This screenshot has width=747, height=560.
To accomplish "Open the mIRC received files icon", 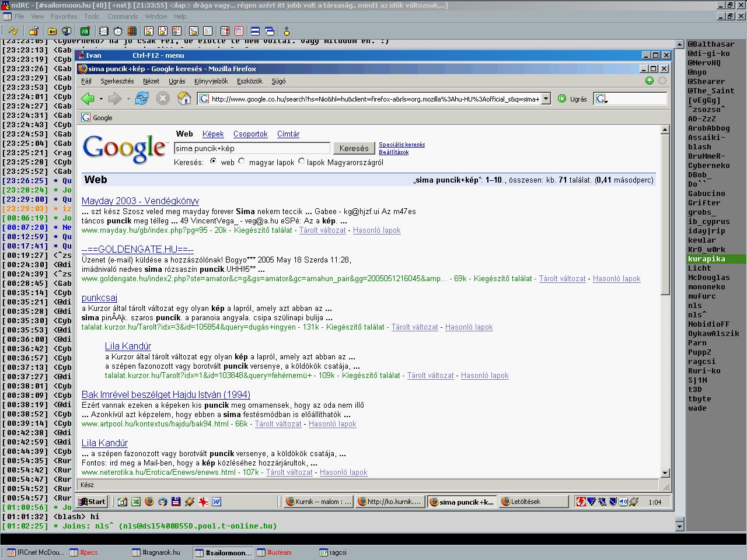I will pos(193,31).
